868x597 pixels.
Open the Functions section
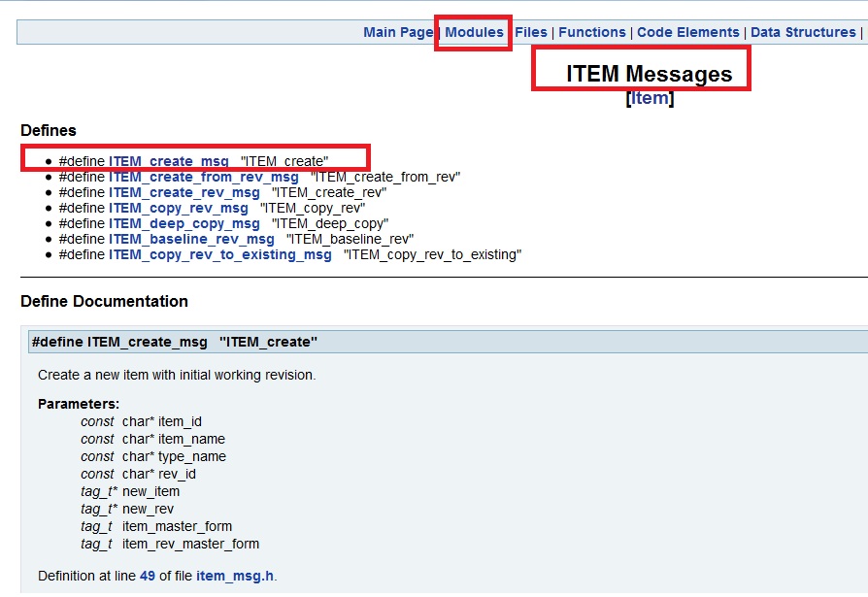pos(592,32)
